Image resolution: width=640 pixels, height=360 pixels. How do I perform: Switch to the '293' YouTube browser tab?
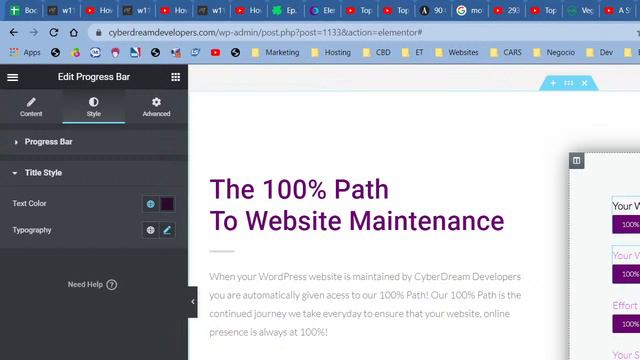coord(507,11)
